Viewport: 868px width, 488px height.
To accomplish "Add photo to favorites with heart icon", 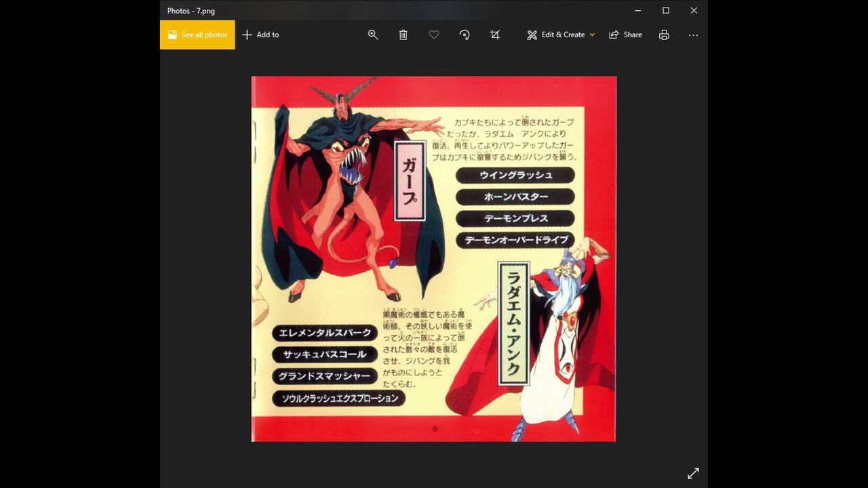I will point(434,35).
